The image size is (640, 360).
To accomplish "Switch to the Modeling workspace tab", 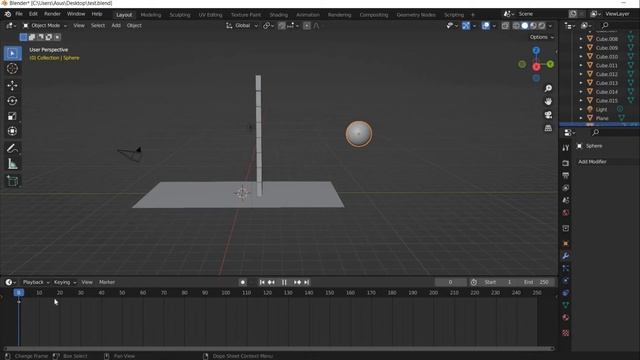I will (151, 15).
